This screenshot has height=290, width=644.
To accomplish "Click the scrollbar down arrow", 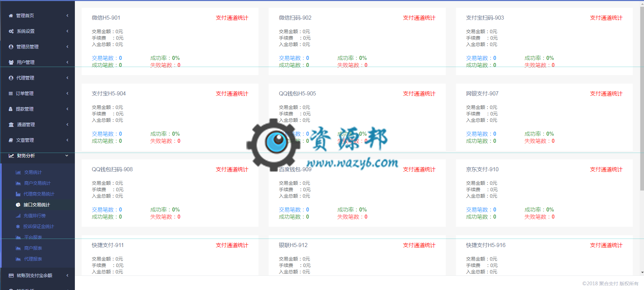I will click(x=642, y=272).
